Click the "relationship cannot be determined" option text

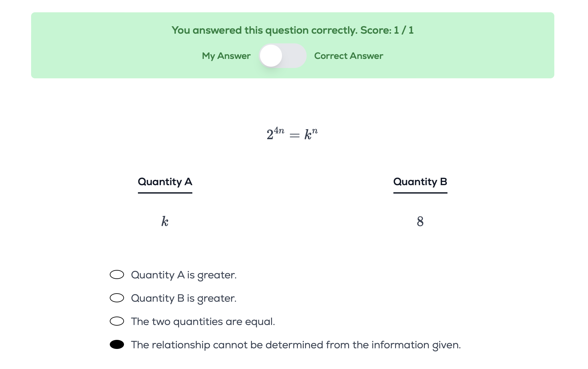pos(296,345)
